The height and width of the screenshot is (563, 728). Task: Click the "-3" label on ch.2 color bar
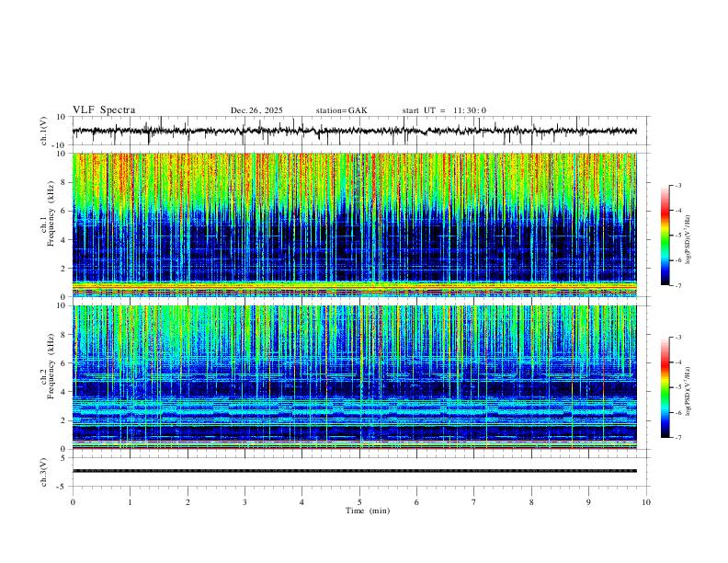click(678, 338)
